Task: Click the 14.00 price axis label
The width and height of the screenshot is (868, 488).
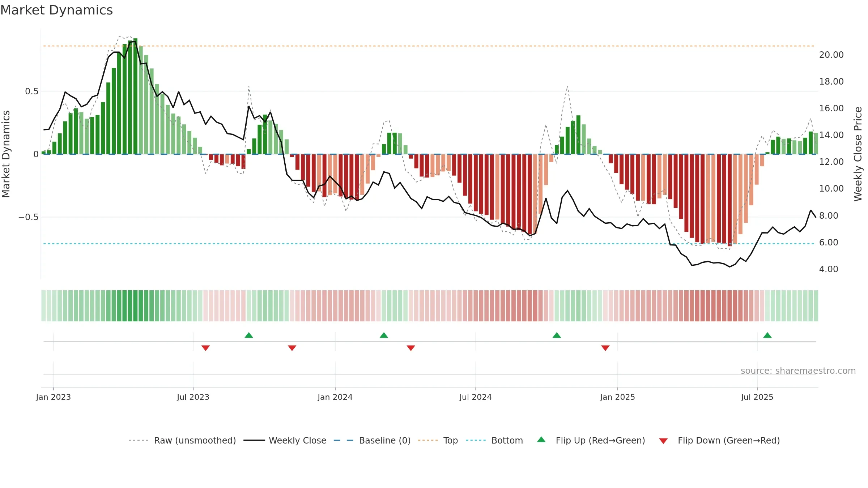Action: (831, 135)
